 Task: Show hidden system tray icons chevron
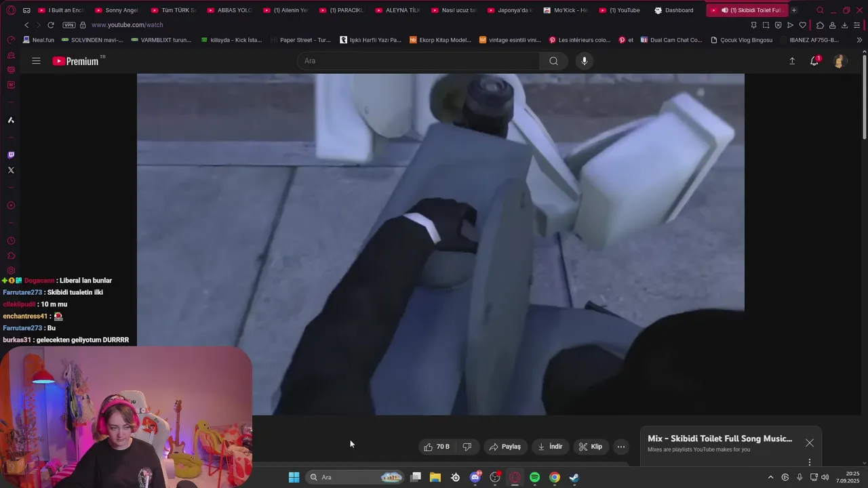pyautogui.click(x=770, y=477)
